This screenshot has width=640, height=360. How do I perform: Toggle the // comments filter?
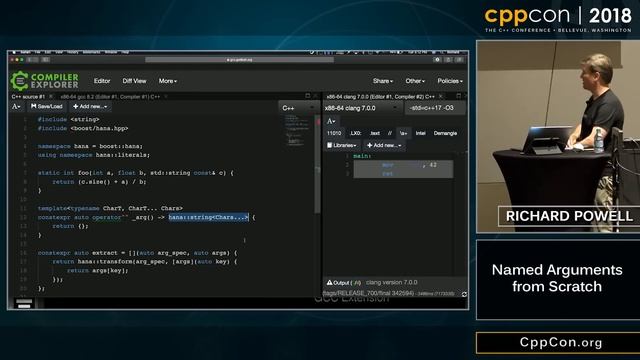click(x=390, y=133)
